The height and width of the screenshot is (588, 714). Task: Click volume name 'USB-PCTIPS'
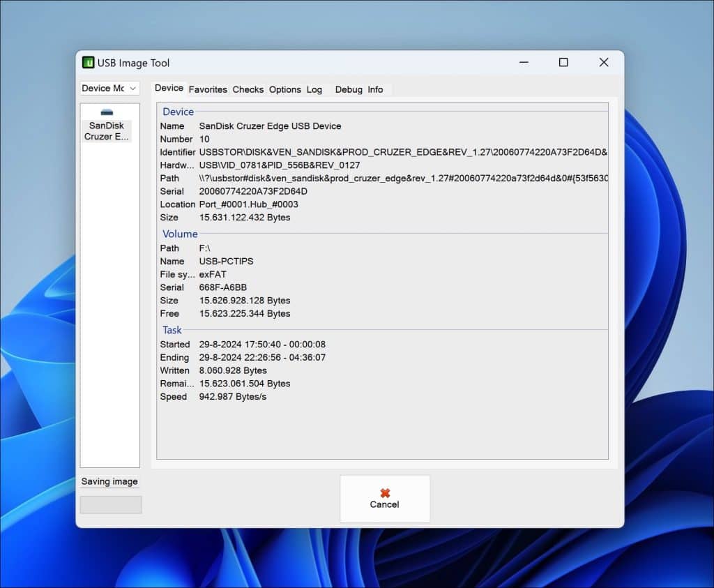coord(227,262)
